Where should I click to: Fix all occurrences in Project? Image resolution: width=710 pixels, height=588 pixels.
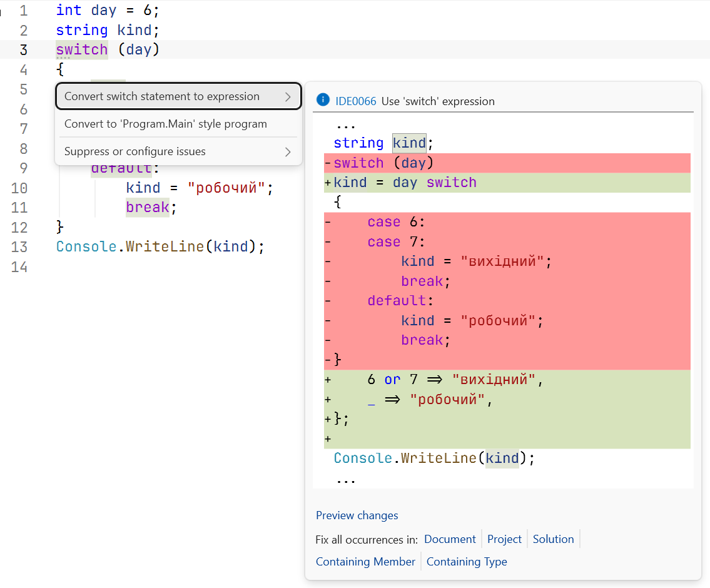tap(504, 539)
